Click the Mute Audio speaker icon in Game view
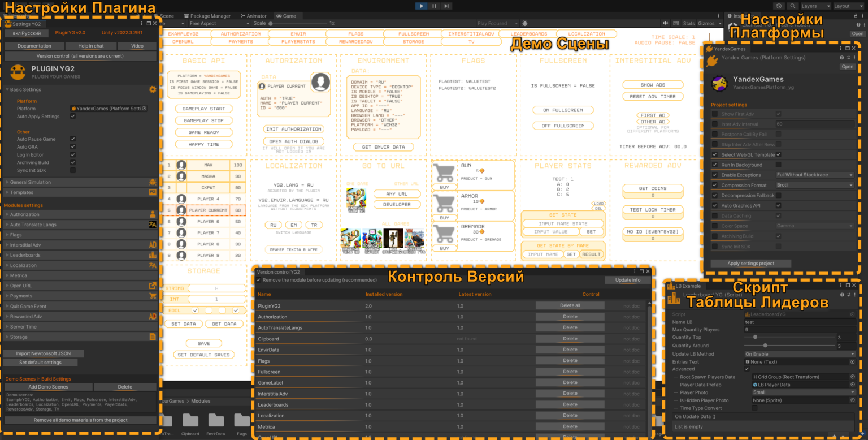This screenshot has width=868, height=440. (x=665, y=24)
